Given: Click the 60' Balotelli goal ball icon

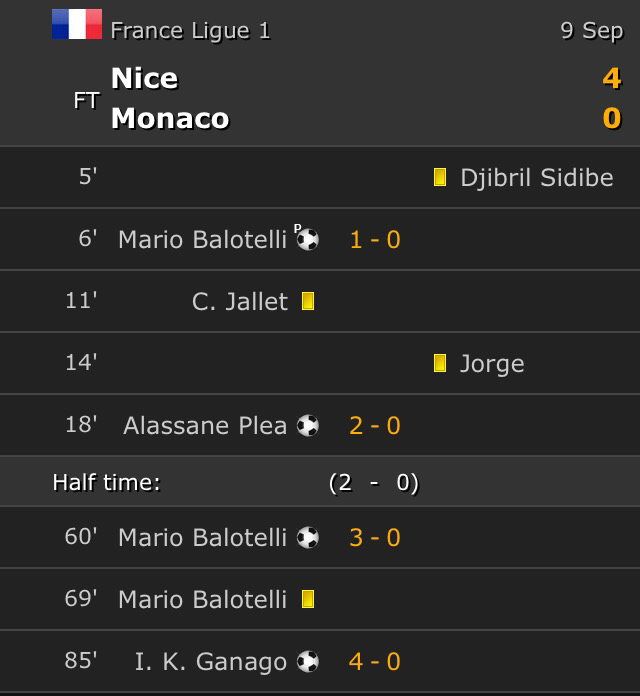Looking at the screenshot, I should tap(308, 538).
